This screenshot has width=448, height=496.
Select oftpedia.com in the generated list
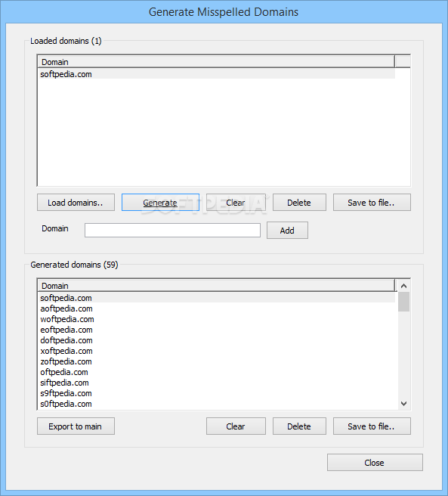pos(217,372)
